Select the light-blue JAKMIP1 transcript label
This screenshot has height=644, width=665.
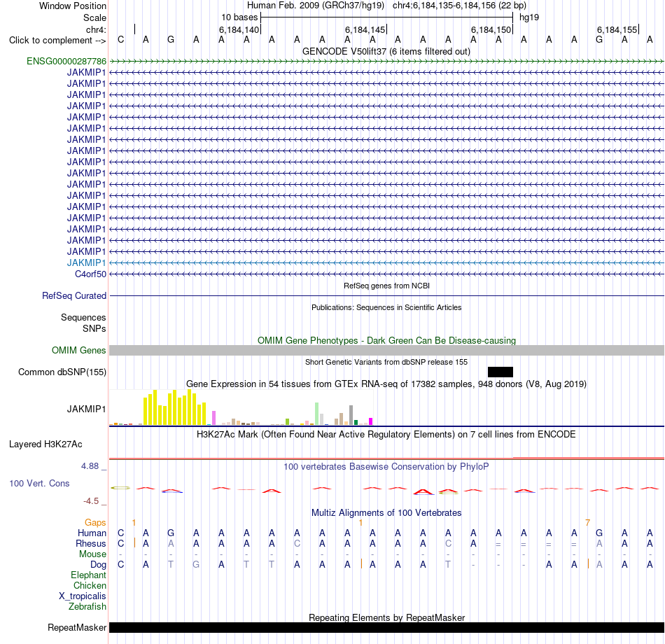[x=87, y=262]
